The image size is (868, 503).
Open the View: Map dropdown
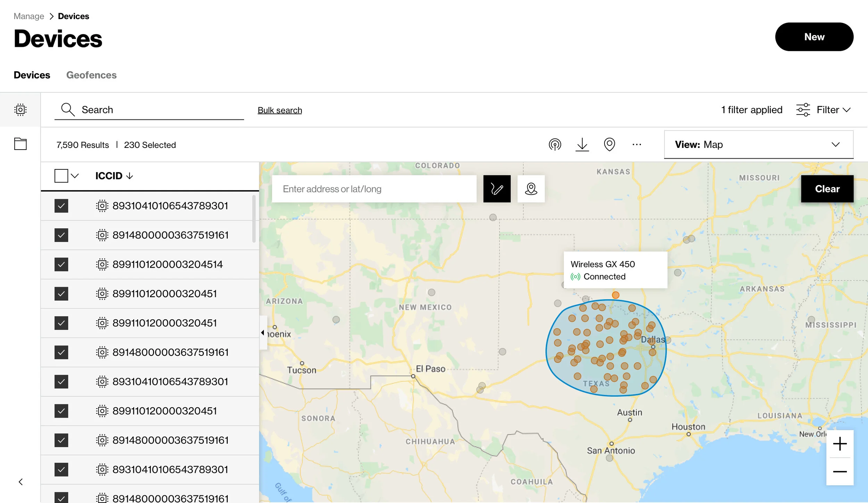[759, 145]
